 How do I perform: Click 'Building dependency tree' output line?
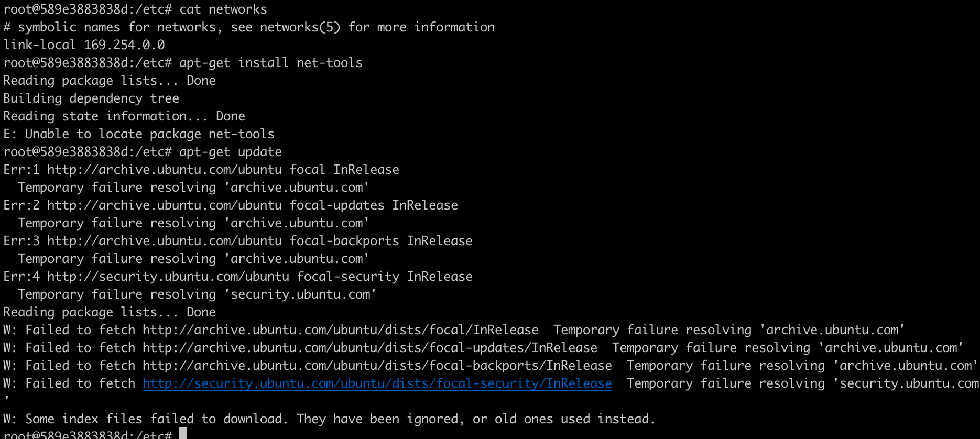coord(91,98)
